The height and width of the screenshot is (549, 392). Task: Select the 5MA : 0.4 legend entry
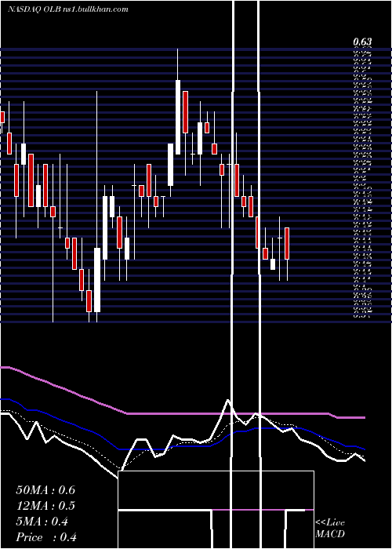tap(42, 522)
